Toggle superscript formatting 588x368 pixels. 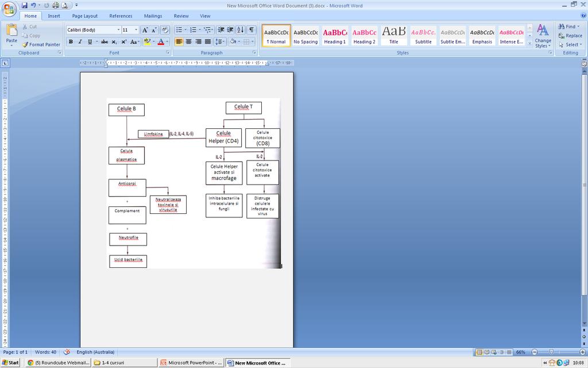click(123, 41)
